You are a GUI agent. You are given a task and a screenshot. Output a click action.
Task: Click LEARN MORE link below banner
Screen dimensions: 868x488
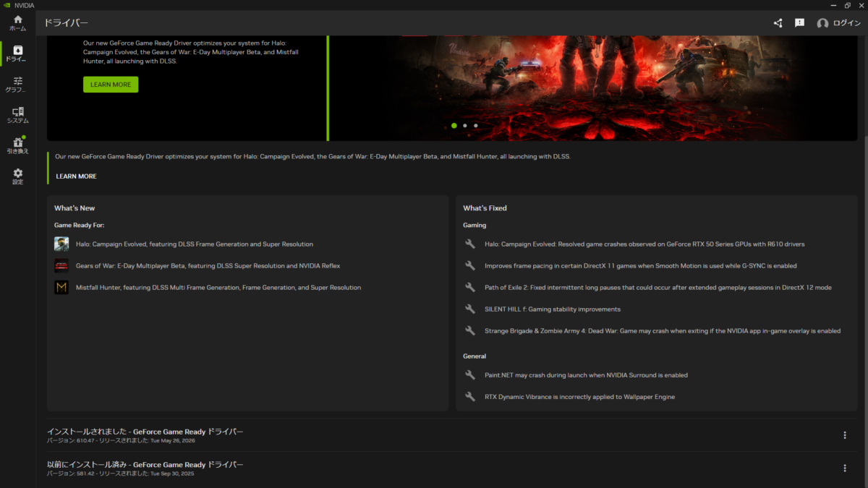[76, 176]
